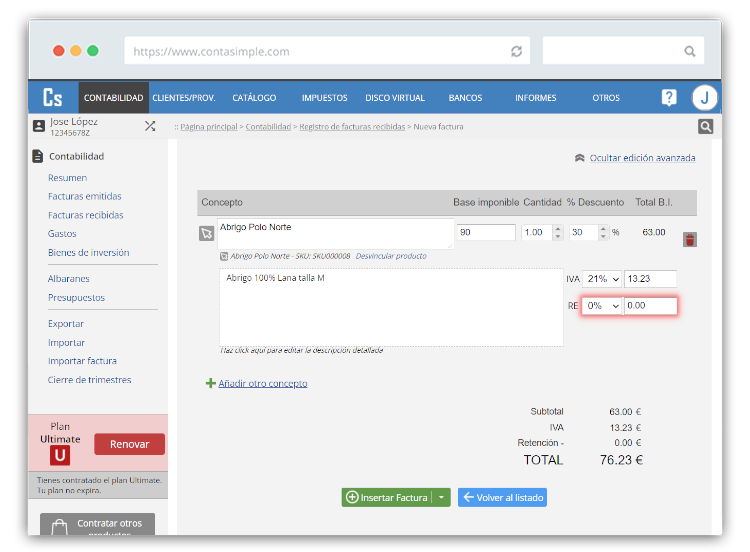Click the Base imponible input field
This screenshot has width=750, height=552.
pos(486,232)
